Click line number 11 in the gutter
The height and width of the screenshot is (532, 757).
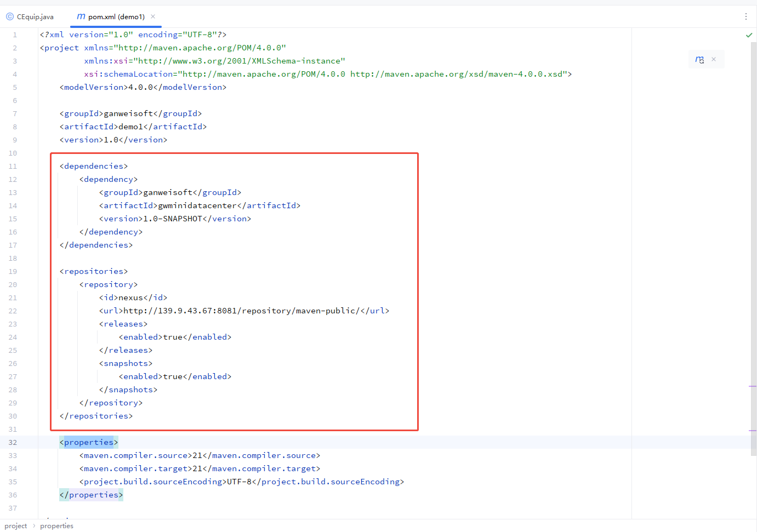point(13,167)
